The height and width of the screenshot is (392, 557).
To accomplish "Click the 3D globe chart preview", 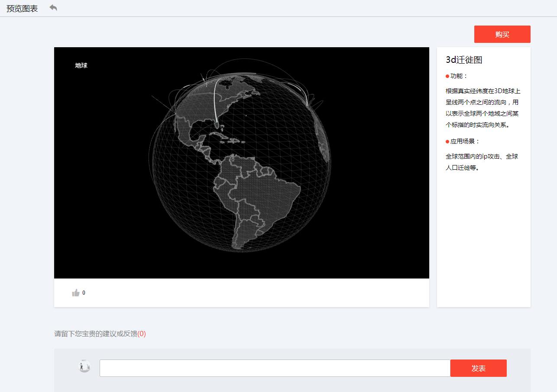I will coord(242,163).
